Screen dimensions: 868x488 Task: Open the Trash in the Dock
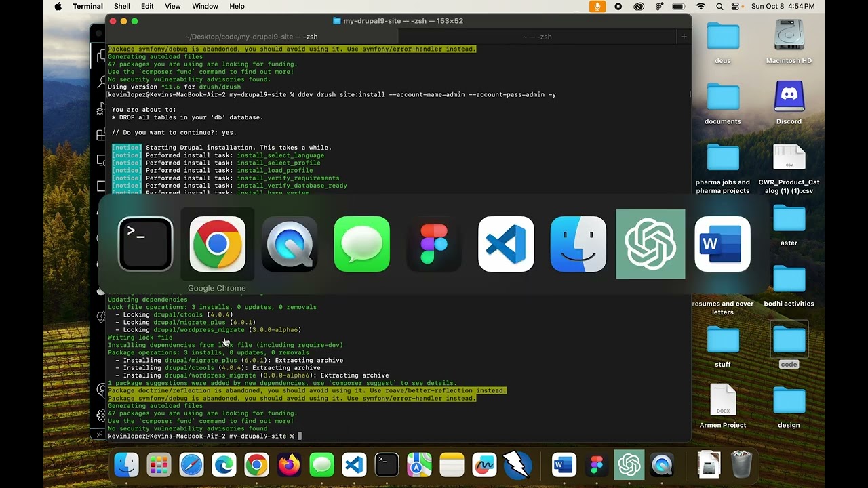coord(741,465)
